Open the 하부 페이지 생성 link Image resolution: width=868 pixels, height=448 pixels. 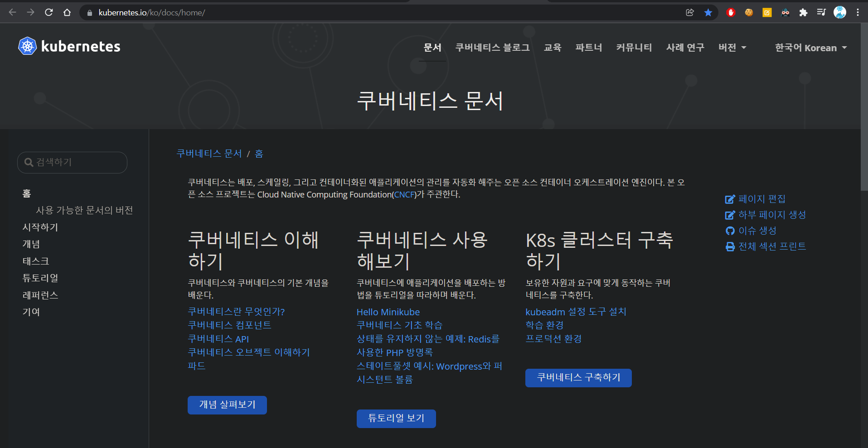(x=772, y=215)
